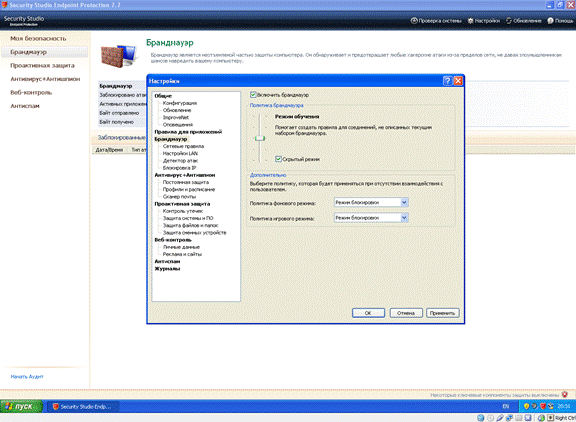Select Оповещения in the settings tree
The width and height of the screenshot is (576, 422).
pyautogui.click(x=177, y=125)
